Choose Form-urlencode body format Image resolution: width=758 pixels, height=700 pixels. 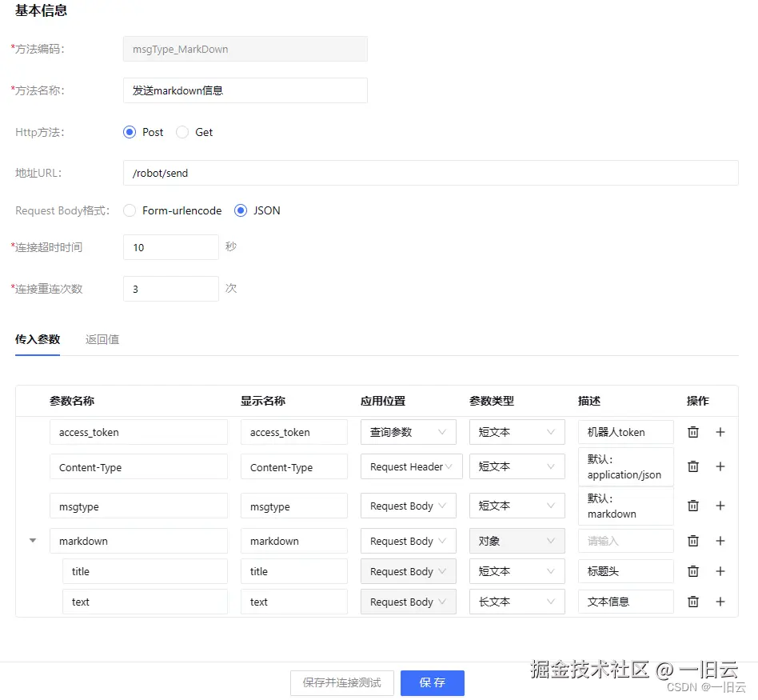click(130, 210)
